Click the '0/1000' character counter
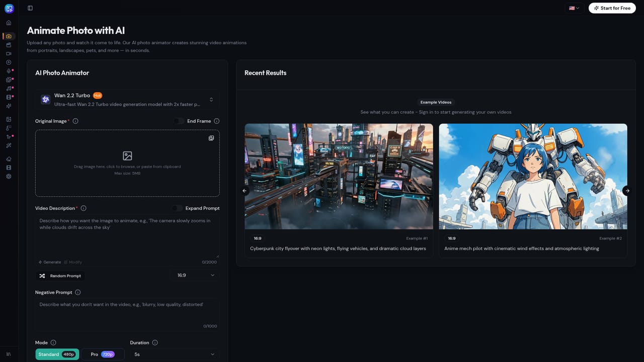This screenshot has width=644, height=362. [x=210, y=326]
